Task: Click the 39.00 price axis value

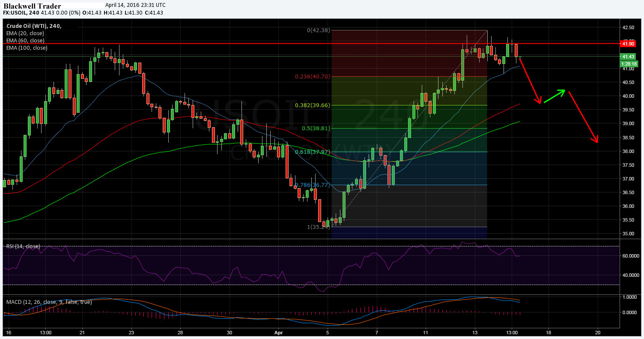Action: (628, 123)
